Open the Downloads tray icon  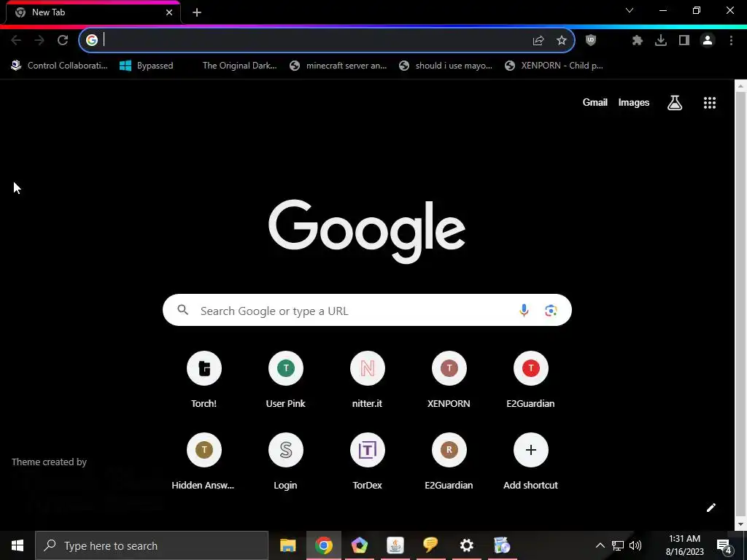coord(661,41)
